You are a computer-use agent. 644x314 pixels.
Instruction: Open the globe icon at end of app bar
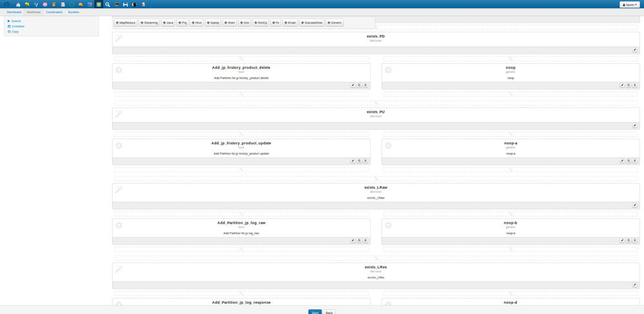pyautogui.click(x=143, y=5)
